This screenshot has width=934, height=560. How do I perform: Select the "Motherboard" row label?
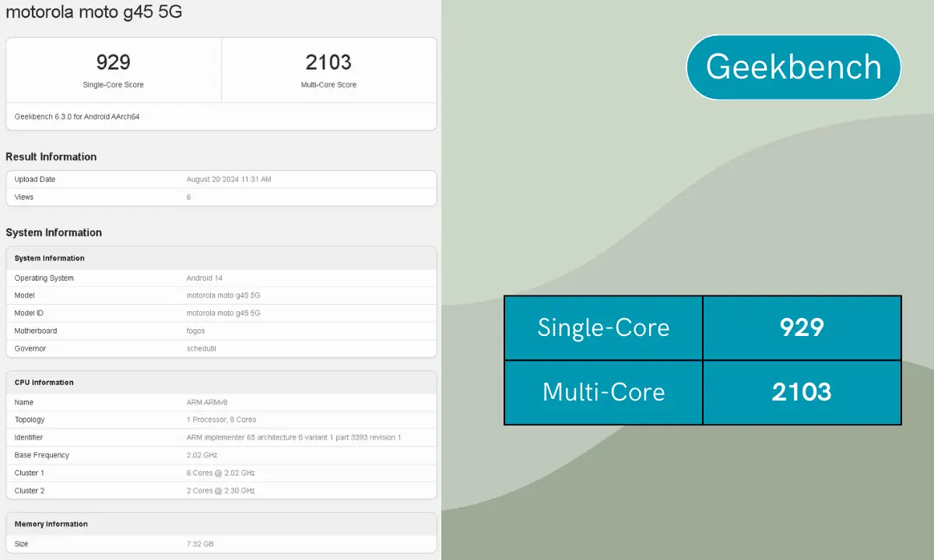(36, 331)
